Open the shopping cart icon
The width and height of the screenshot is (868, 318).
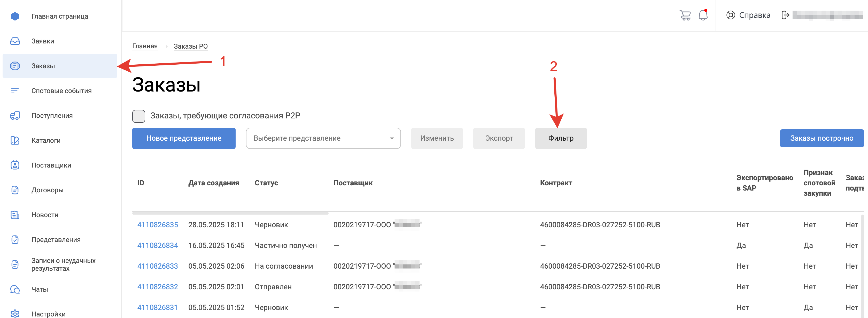click(x=685, y=15)
